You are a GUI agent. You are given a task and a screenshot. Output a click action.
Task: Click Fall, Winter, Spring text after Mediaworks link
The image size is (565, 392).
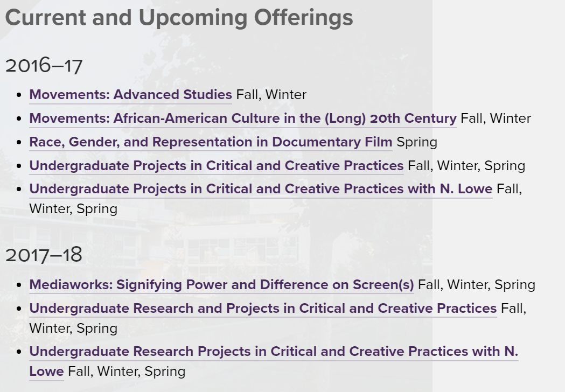click(x=477, y=285)
